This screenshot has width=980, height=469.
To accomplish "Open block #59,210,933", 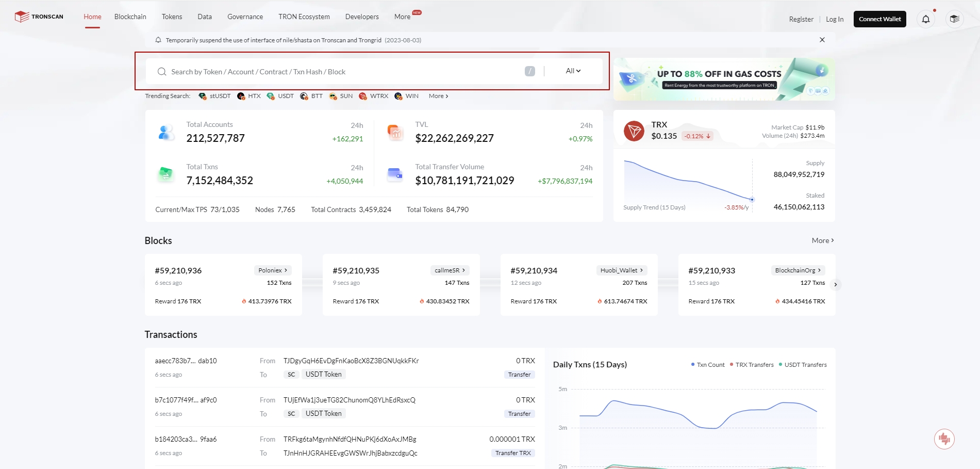I will click(712, 270).
